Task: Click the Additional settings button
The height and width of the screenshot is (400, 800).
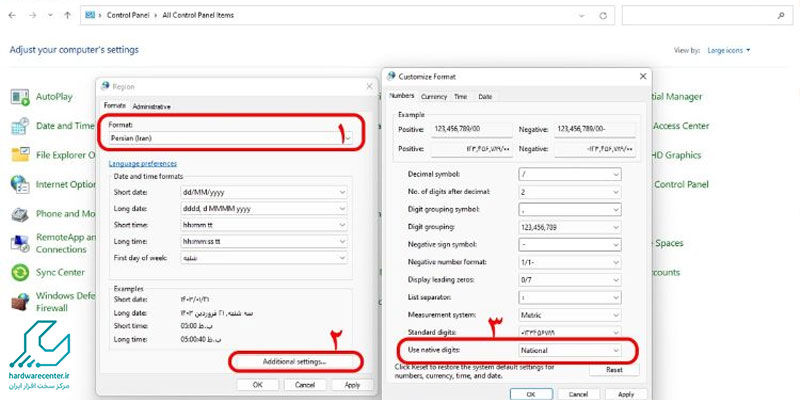Action: click(x=295, y=362)
